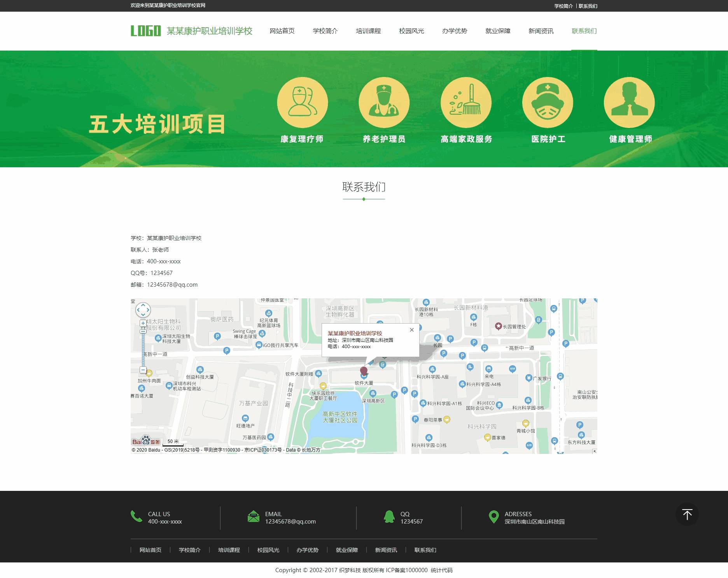Click the back-to-top arrow button
This screenshot has height=578, width=728.
coord(688,514)
